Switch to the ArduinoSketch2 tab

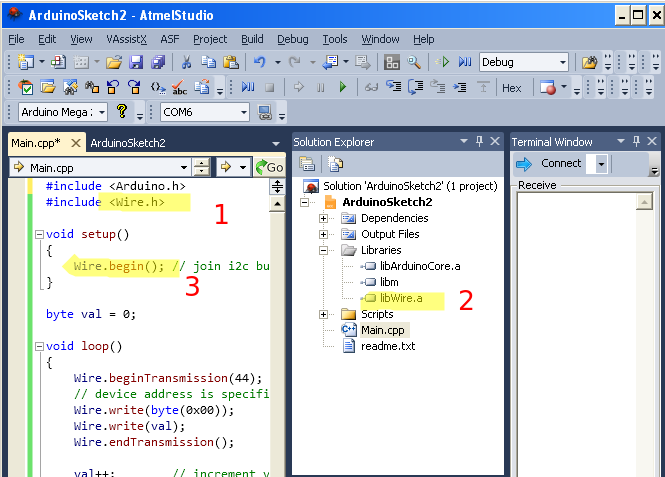127,143
